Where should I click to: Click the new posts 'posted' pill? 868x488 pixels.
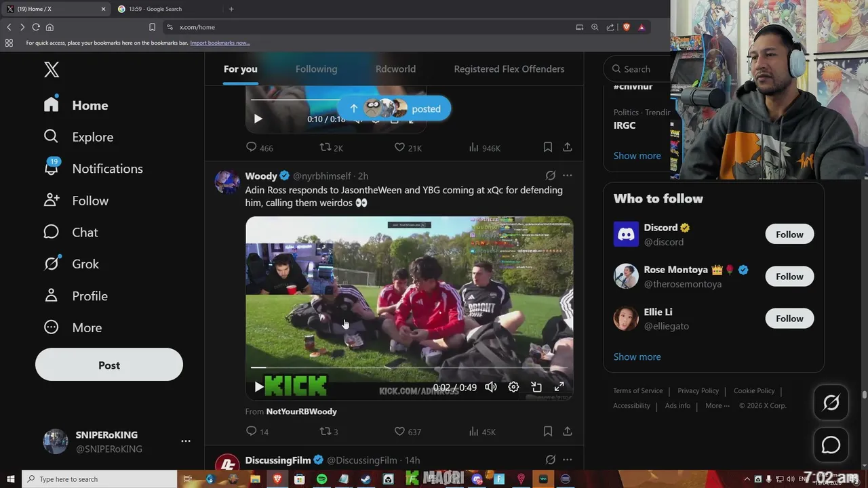click(x=394, y=108)
